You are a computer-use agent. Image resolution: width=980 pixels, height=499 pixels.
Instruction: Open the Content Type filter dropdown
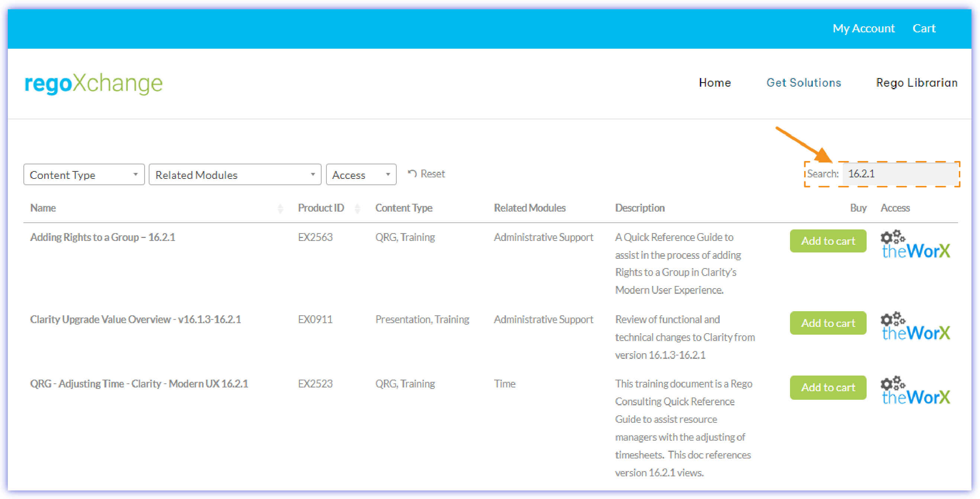click(84, 175)
